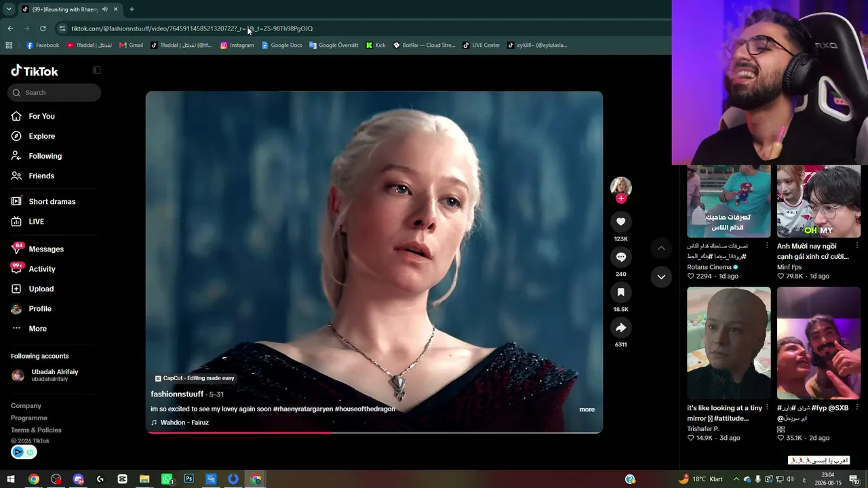
Task: Focus the TikTok Search field
Action: point(54,93)
